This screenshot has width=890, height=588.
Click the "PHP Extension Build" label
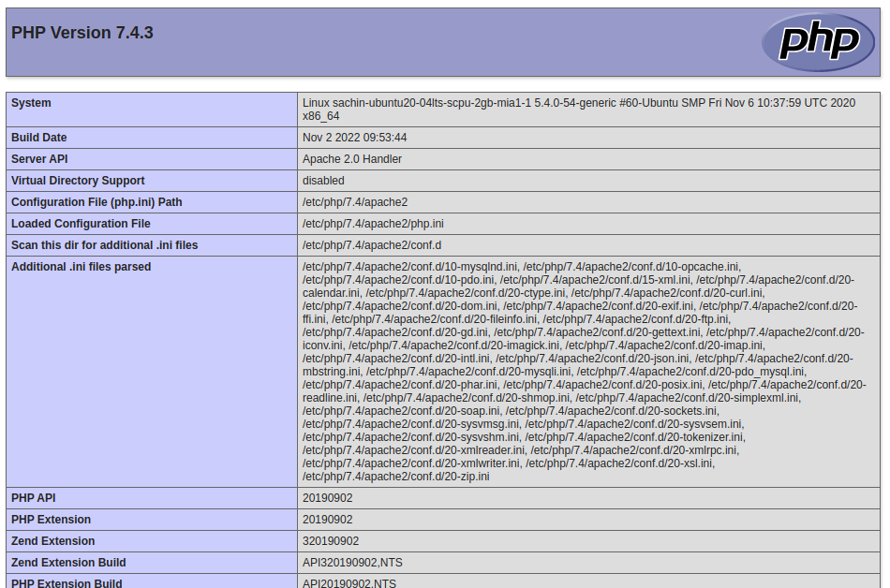click(67, 583)
